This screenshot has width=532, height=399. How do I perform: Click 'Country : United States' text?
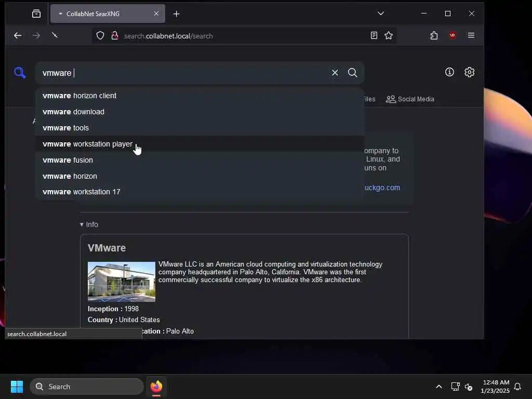124,320
